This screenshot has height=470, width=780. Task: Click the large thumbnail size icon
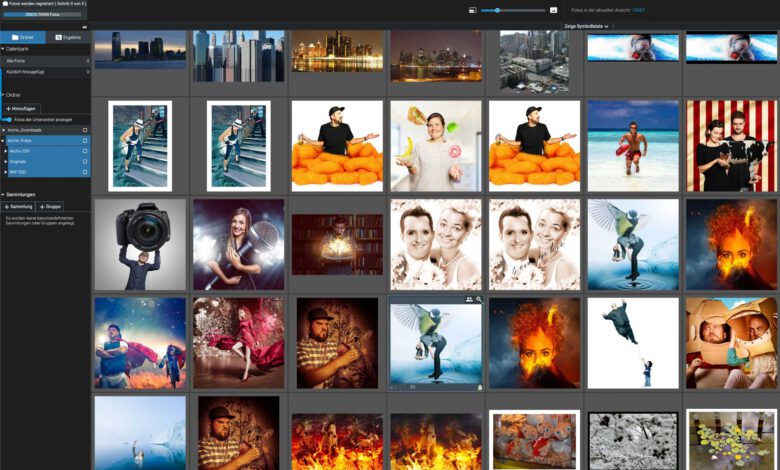(x=553, y=10)
